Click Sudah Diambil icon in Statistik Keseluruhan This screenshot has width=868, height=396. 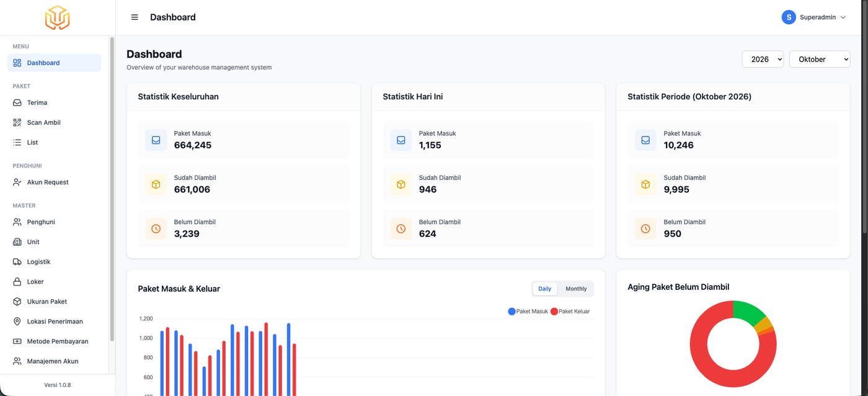156,184
